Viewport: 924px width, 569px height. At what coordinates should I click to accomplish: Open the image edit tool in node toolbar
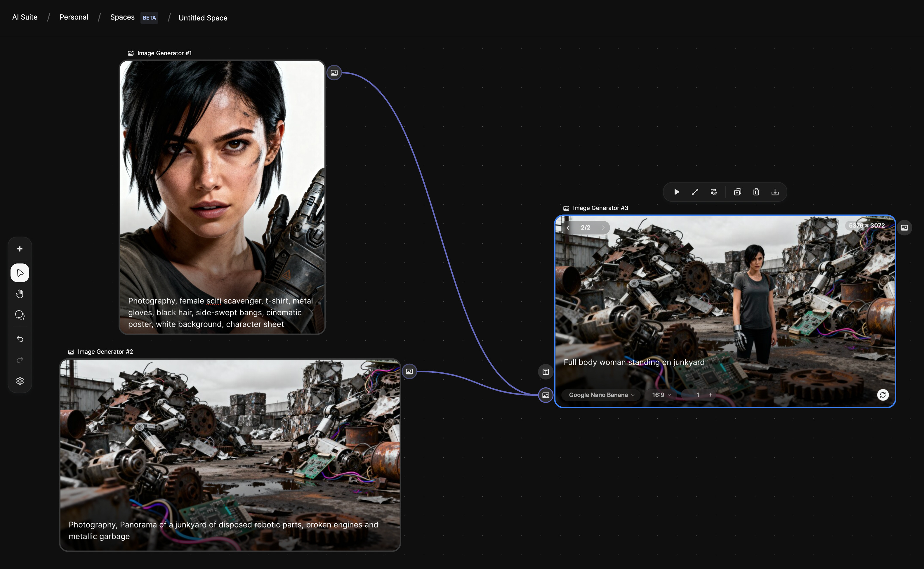(x=714, y=192)
